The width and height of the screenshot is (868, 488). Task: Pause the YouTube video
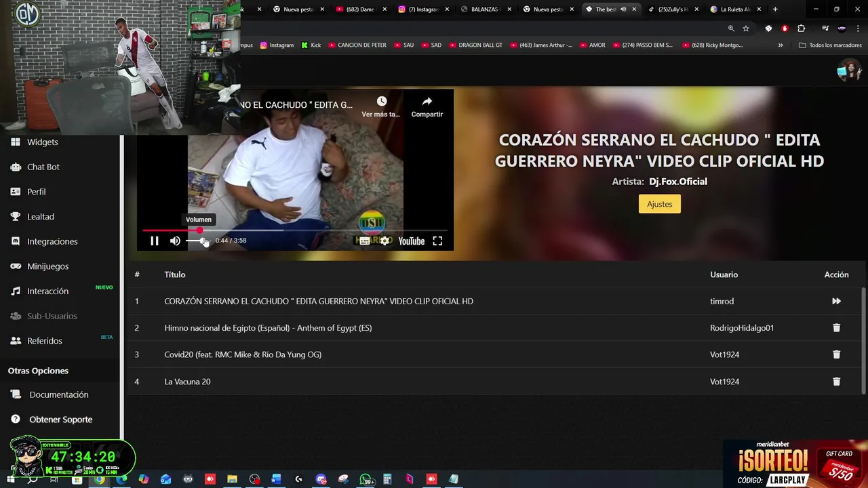(155, 241)
